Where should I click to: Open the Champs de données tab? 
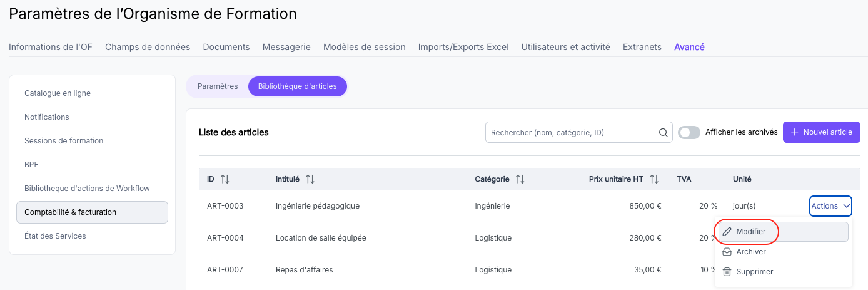pyautogui.click(x=148, y=47)
